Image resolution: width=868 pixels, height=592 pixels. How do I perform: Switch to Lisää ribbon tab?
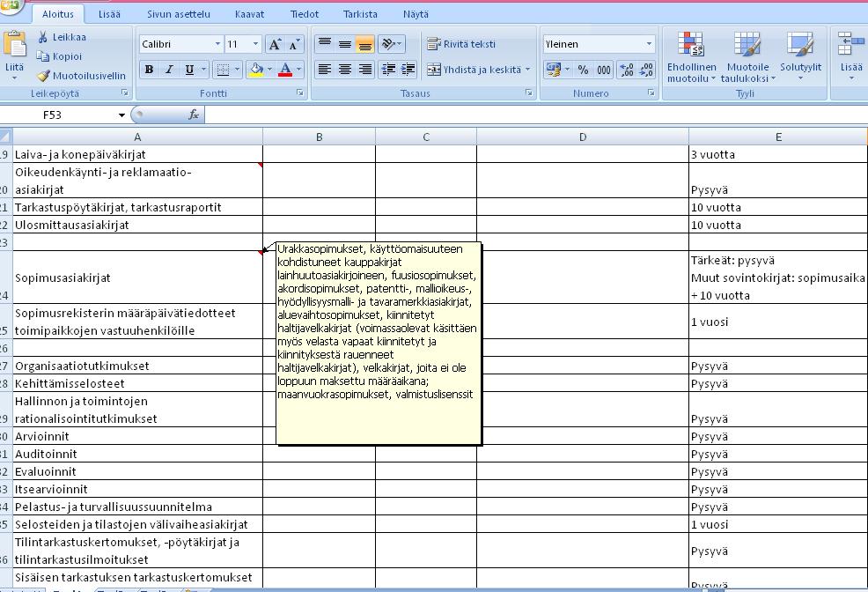click(109, 14)
